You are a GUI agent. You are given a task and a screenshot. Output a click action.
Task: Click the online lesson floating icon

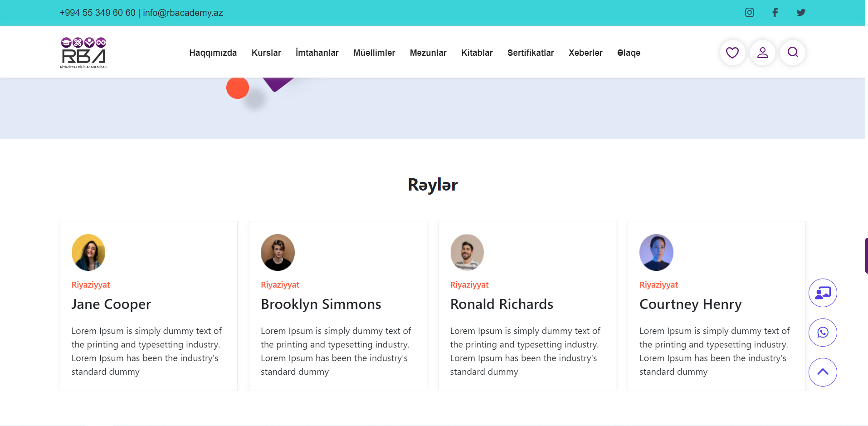pos(823,293)
